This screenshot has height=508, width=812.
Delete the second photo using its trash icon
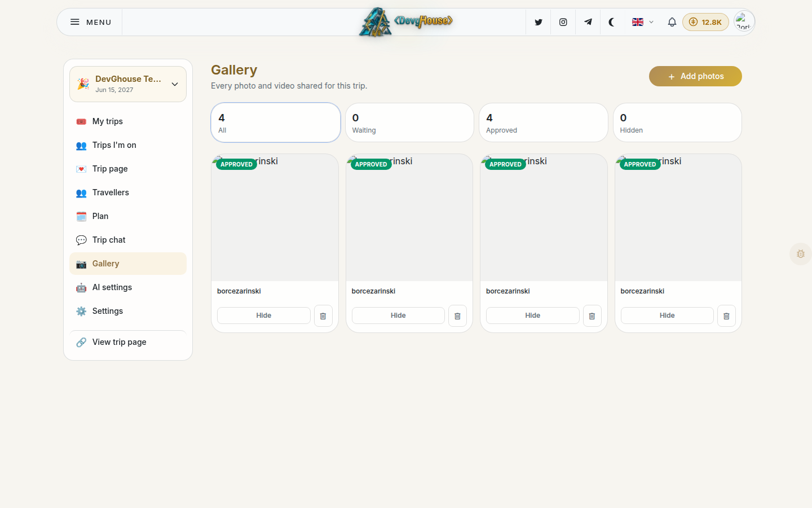tap(457, 316)
